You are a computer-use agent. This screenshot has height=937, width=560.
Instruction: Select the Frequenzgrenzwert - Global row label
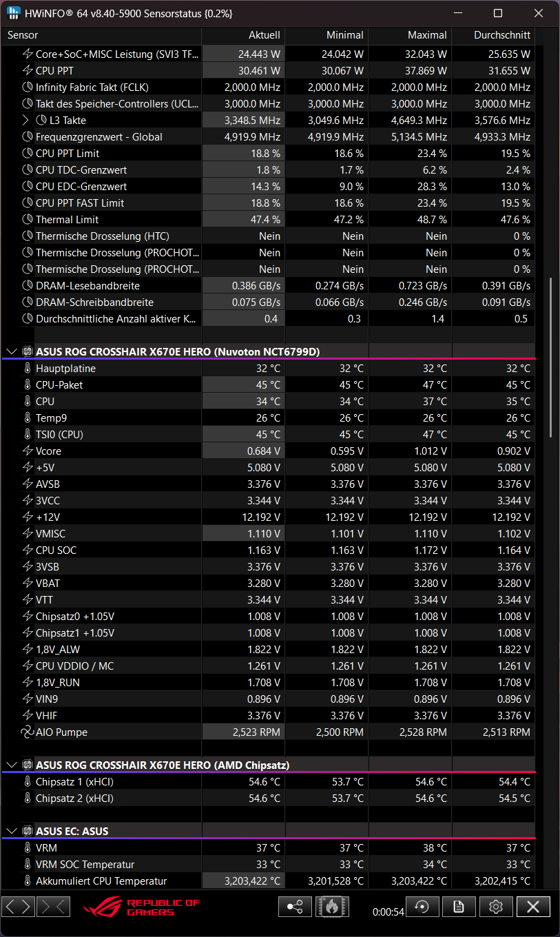(99, 136)
